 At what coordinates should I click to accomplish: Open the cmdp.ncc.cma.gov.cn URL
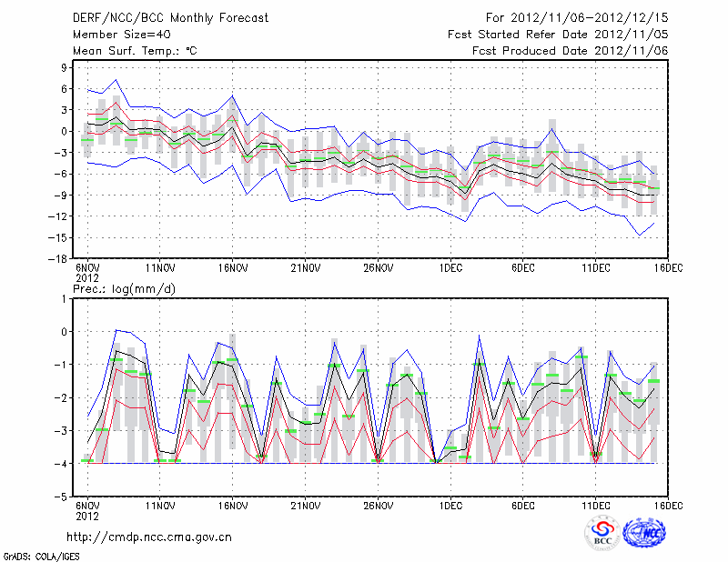point(149,537)
